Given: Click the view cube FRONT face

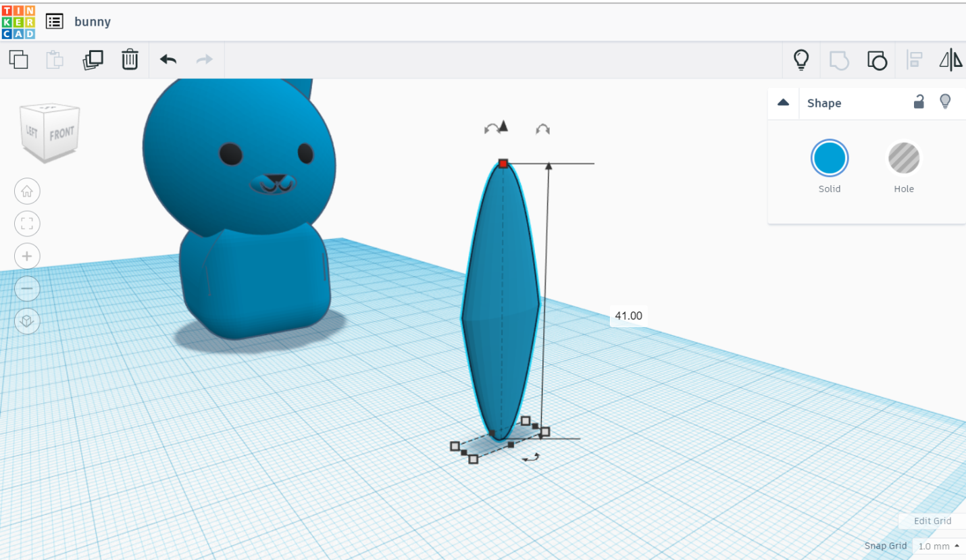Looking at the screenshot, I should [61, 133].
